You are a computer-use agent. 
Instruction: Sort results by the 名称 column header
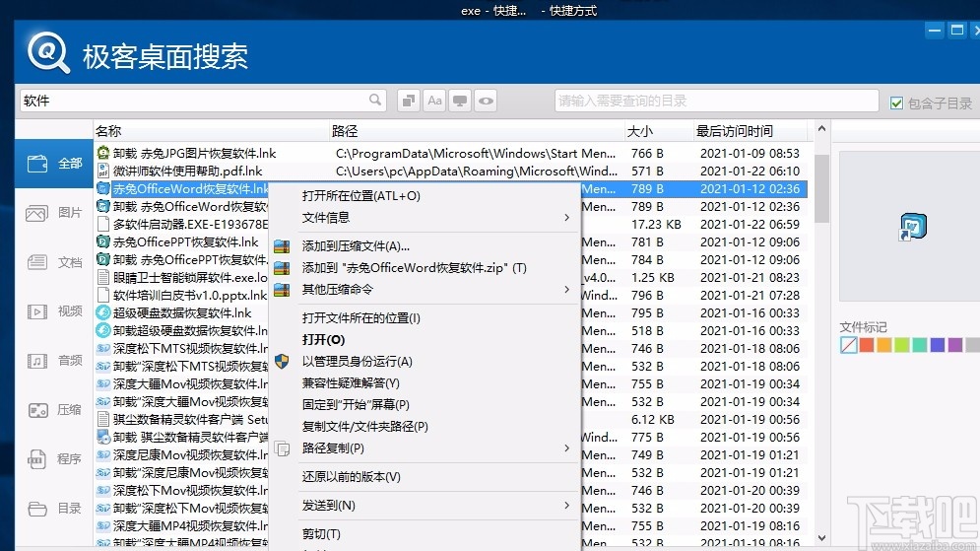click(211, 131)
